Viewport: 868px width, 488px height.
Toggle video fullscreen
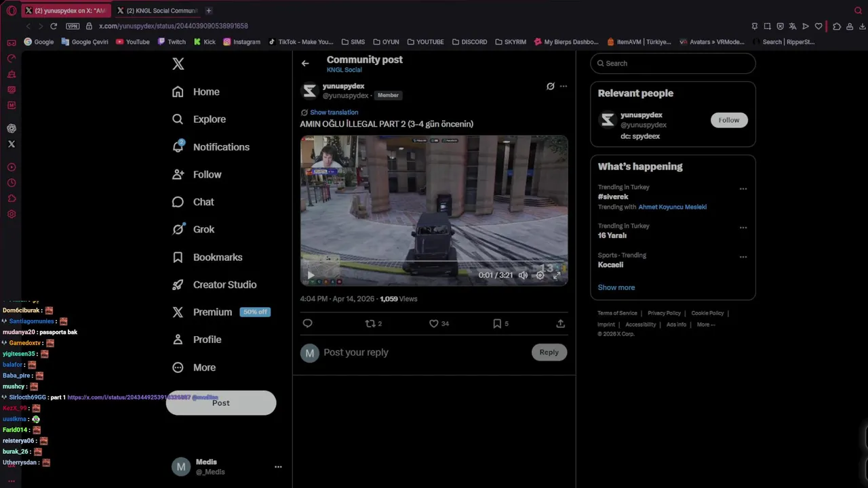pos(557,275)
